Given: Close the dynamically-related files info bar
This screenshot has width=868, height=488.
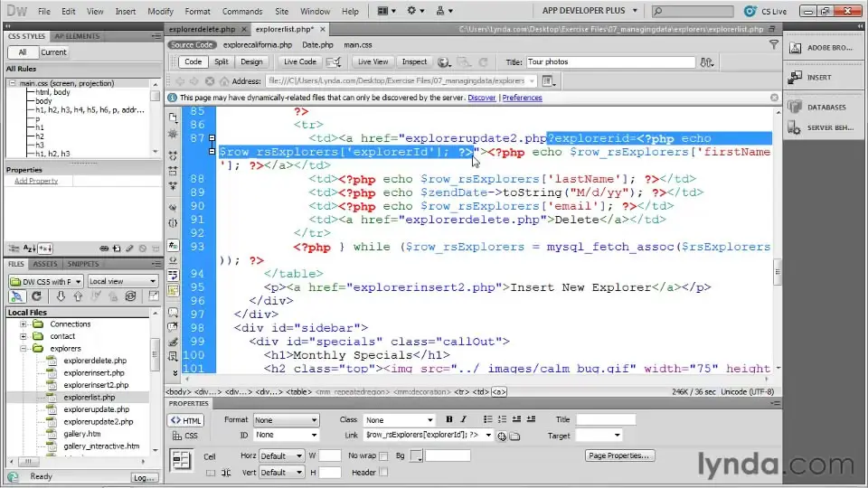Looking at the screenshot, I should pyautogui.click(x=774, y=98).
